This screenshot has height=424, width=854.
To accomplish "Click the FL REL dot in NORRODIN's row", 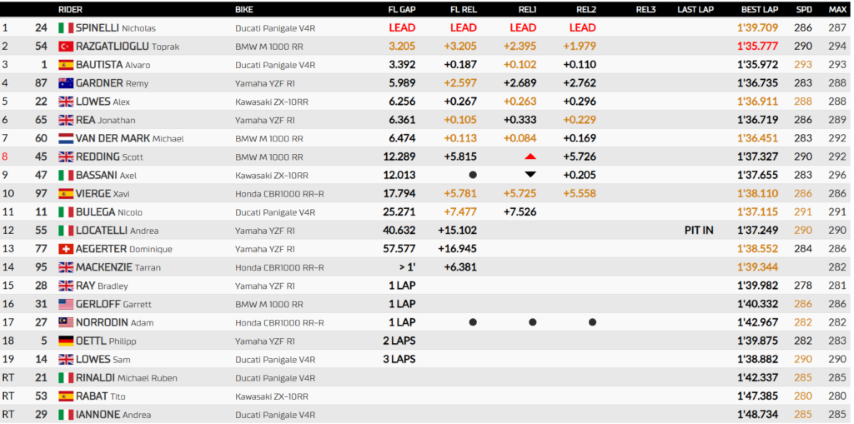I will (473, 323).
